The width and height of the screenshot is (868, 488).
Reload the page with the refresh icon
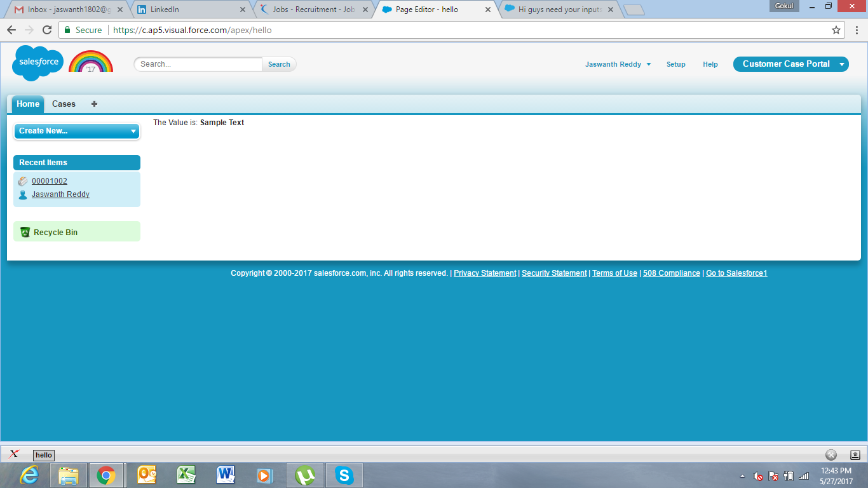(x=47, y=30)
